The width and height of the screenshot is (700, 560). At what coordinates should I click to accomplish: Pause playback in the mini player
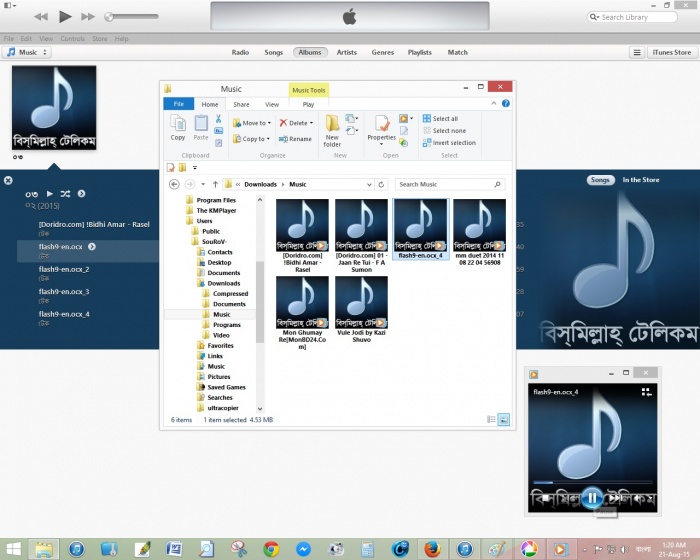click(x=591, y=497)
